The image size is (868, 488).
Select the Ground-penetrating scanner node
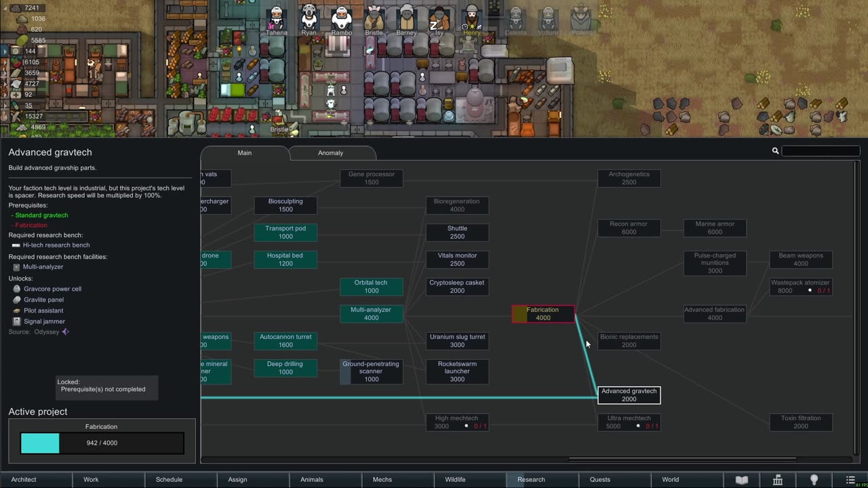tap(372, 371)
